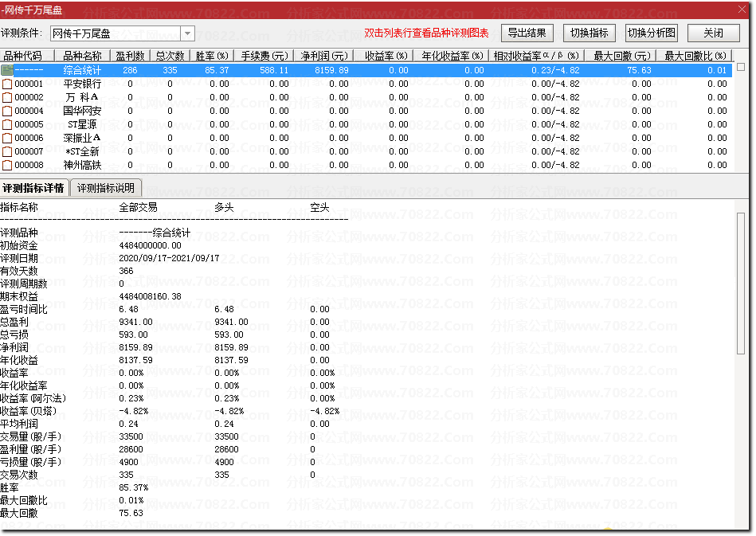Click the 切换指标 button
The width and height of the screenshot is (756, 536).
pos(590,33)
